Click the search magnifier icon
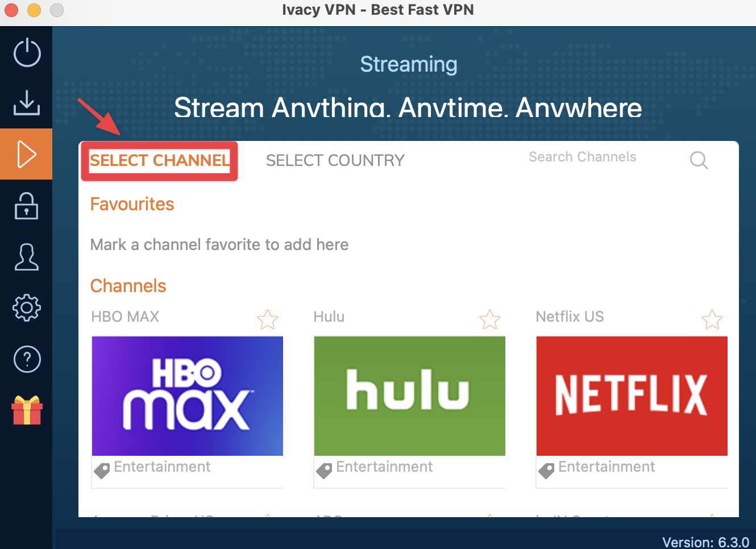This screenshot has width=756, height=549. [699, 160]
